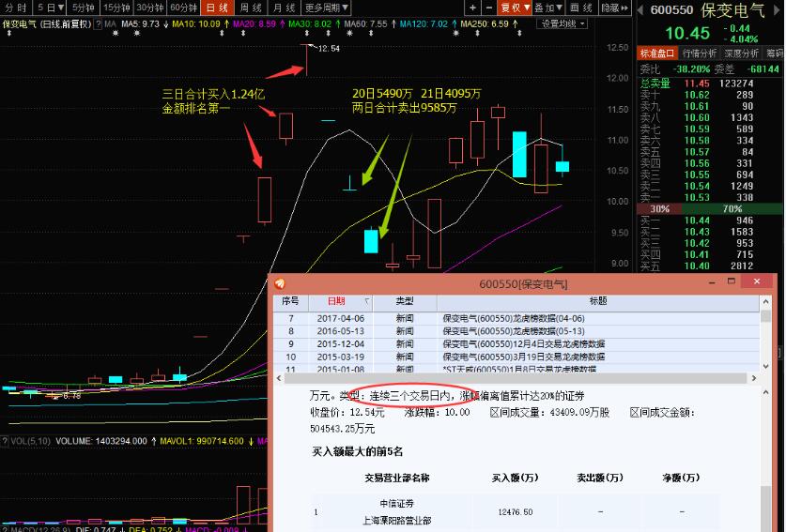The height and width of the screenshot is (532, 786).
Task: Open news row dated 2015-03-19
Action: (x=516, y=357)
